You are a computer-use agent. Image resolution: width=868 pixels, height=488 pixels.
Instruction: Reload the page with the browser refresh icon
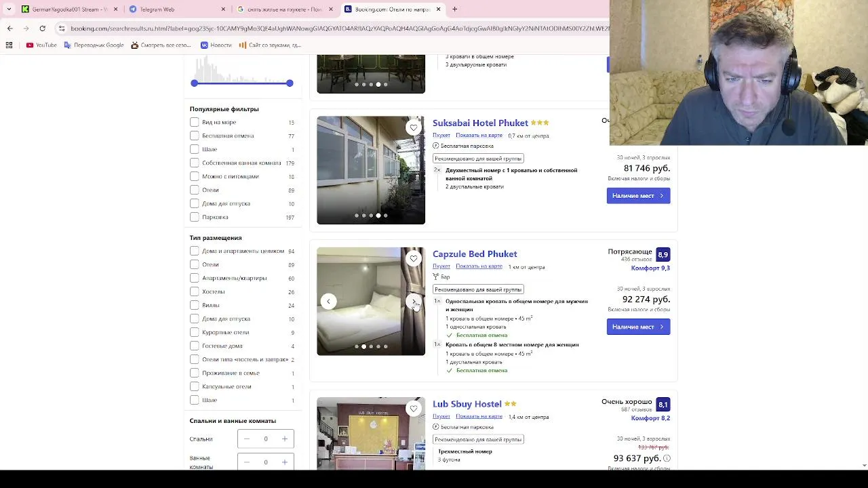(42, 28)
